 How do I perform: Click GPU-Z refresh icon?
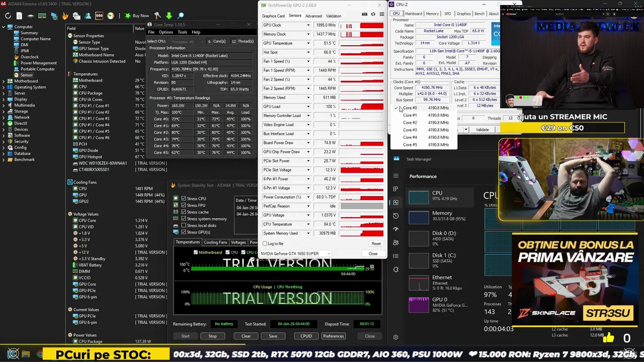(373, 14)
